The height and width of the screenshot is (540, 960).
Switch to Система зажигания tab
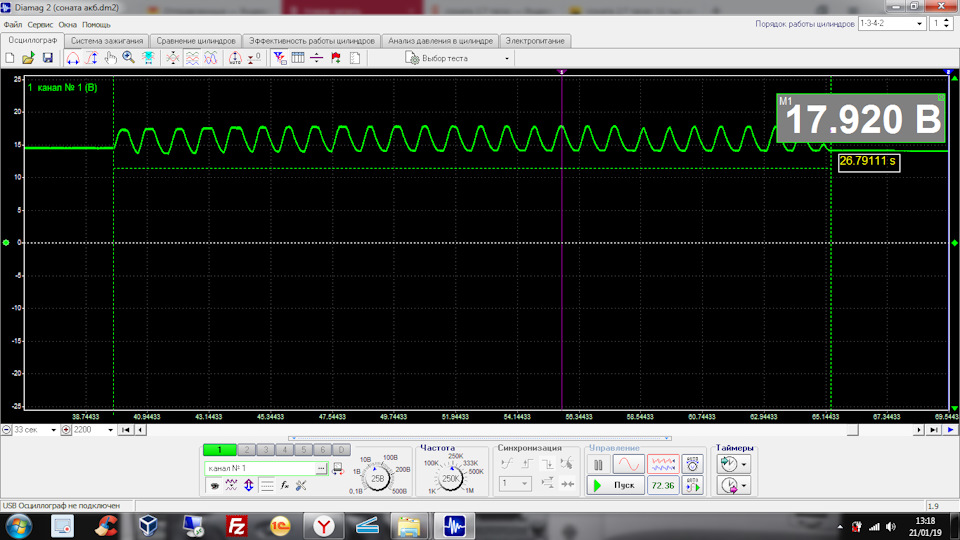108,41
